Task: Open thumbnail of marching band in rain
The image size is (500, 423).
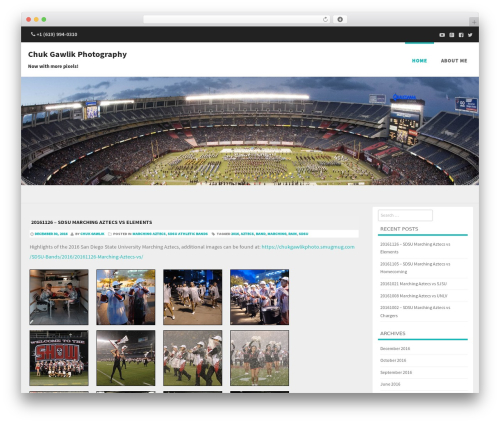Action: pyautogui.click(x=193, y=358)
